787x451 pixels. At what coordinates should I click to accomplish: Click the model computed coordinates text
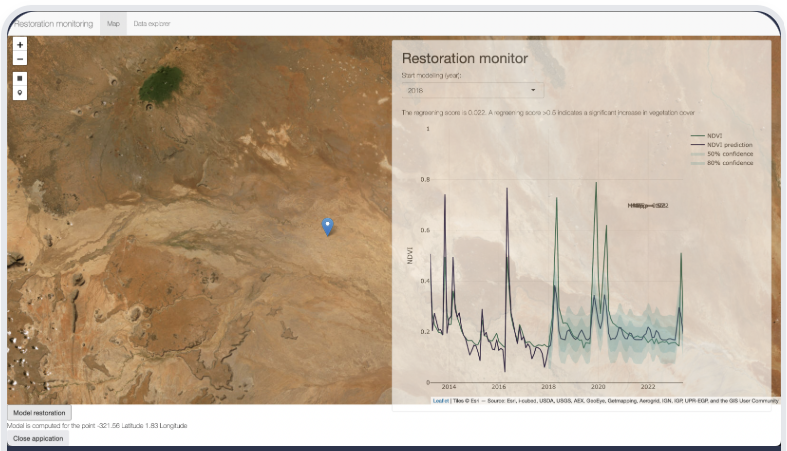pos(97,426)
